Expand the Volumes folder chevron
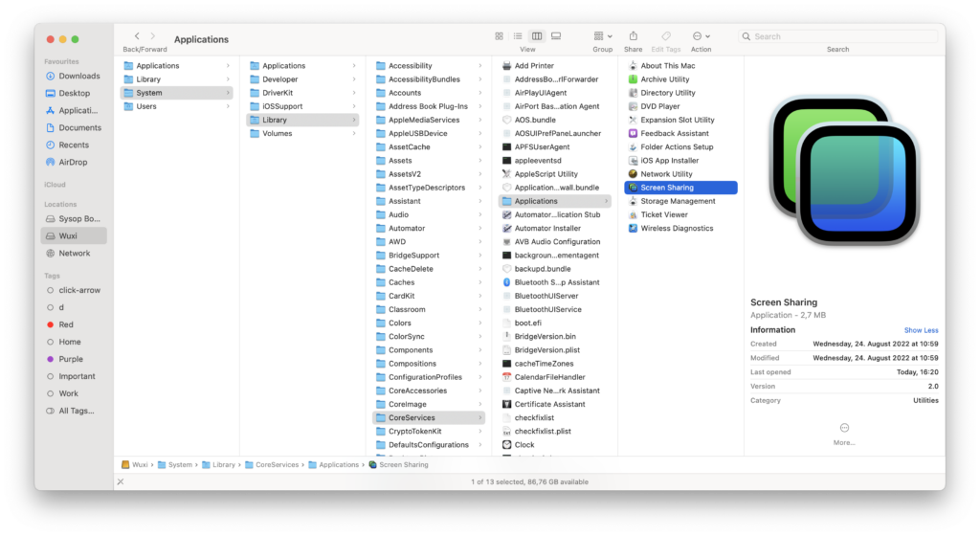Screen dimensions: 980x536 [x=354, y=133]
